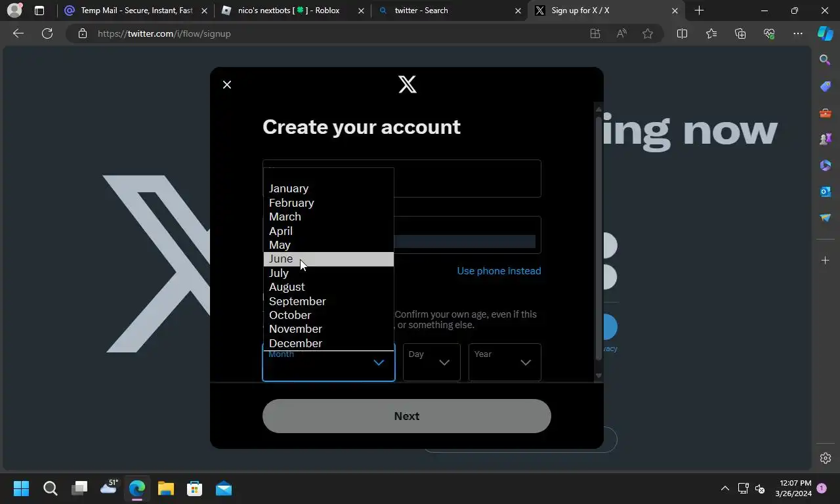Viewport: 840px width, 504px height.
Task: Choose October from month list
Action: (328, 315)
